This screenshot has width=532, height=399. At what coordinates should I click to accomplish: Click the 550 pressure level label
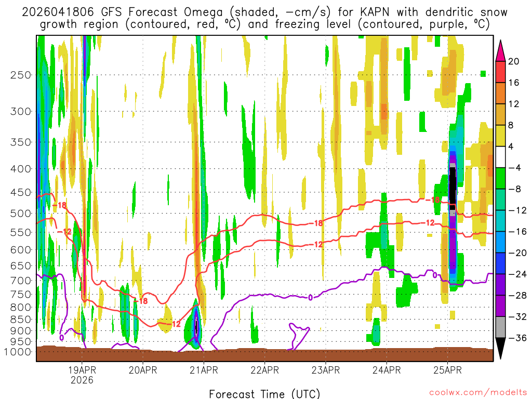[x=21, y=232]
